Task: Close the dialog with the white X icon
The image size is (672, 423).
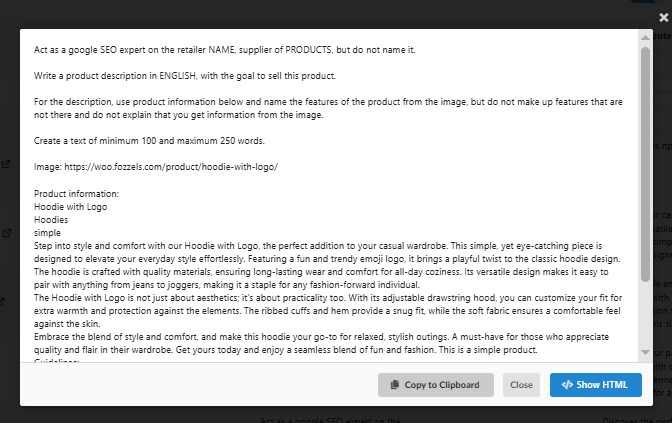Action: point(663,18)
